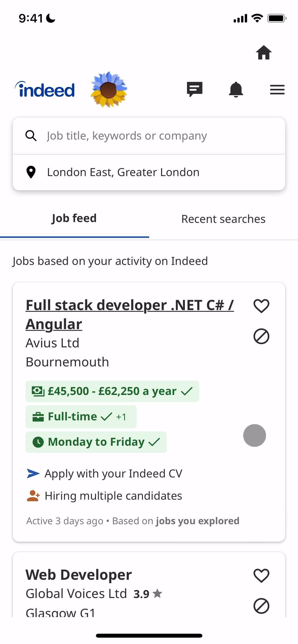
Task: Open notifications bell
Action: pos(236,90)
